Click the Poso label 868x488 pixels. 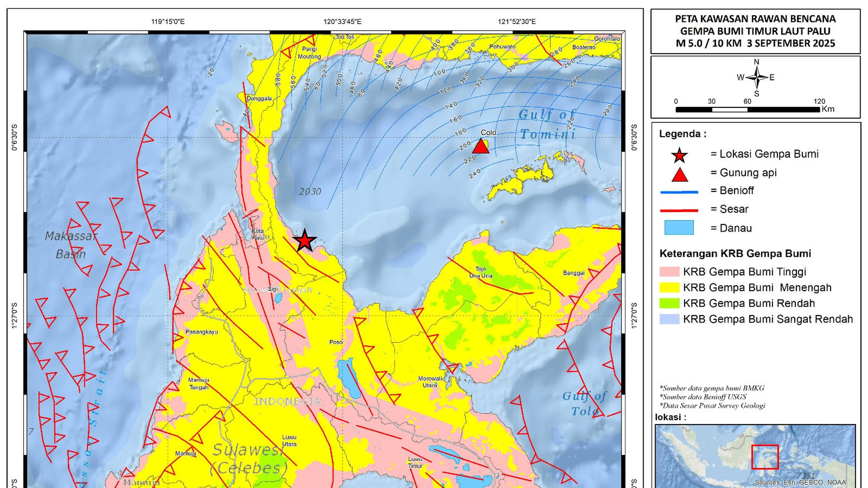tap(336, 342)
